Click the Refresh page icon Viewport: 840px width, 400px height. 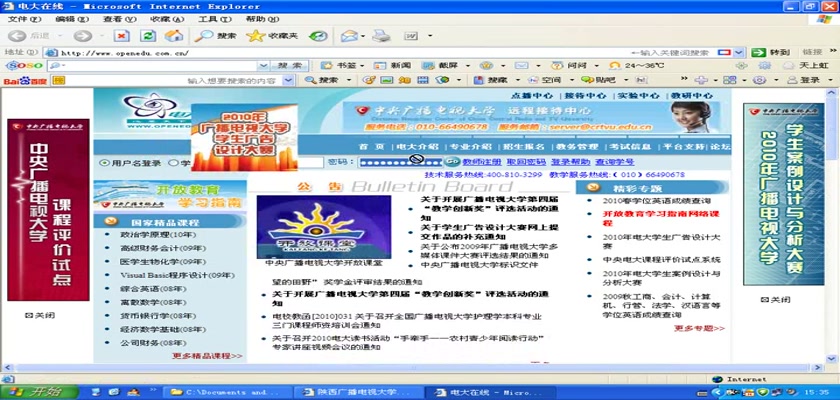(148, 36)
